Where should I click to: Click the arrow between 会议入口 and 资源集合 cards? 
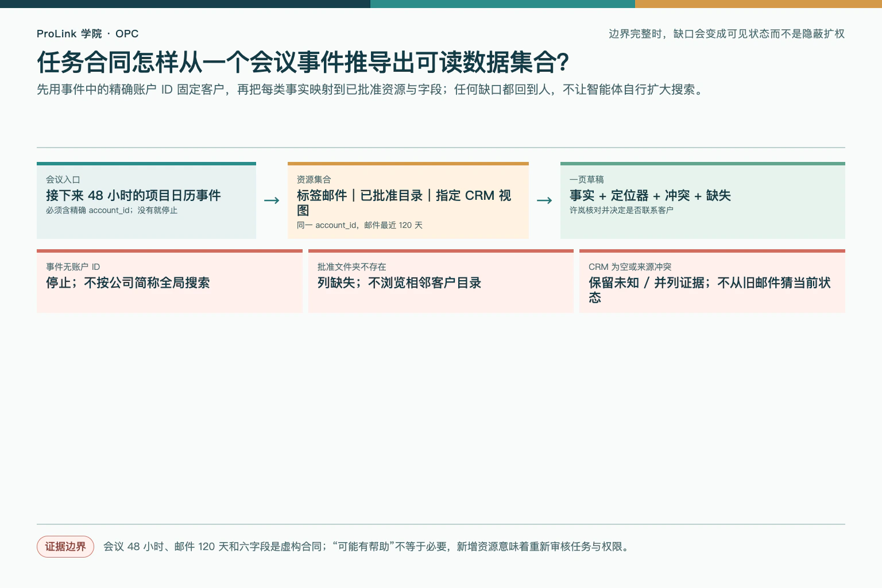point(272,200)
